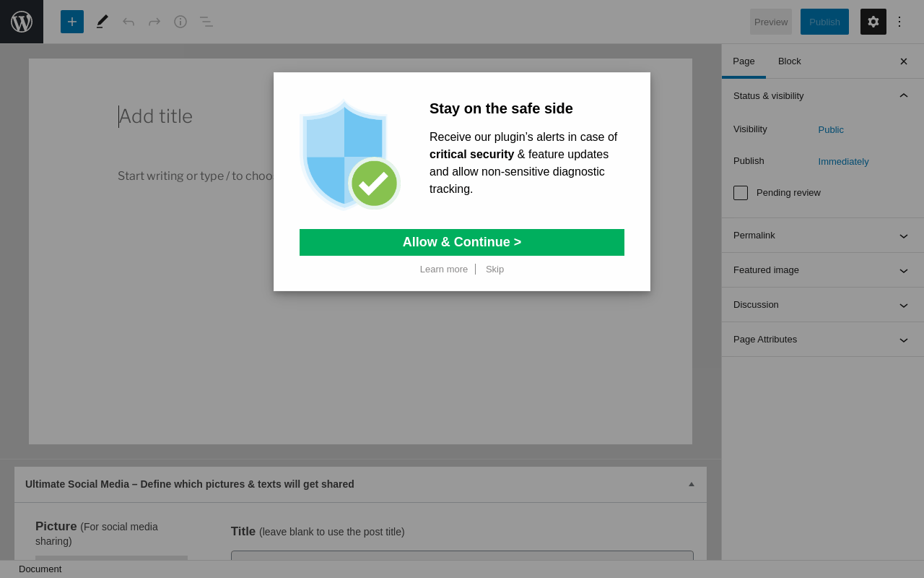Click the WordPress logo icon
This screenshot has width=924, height=578.
pos(22,22)
